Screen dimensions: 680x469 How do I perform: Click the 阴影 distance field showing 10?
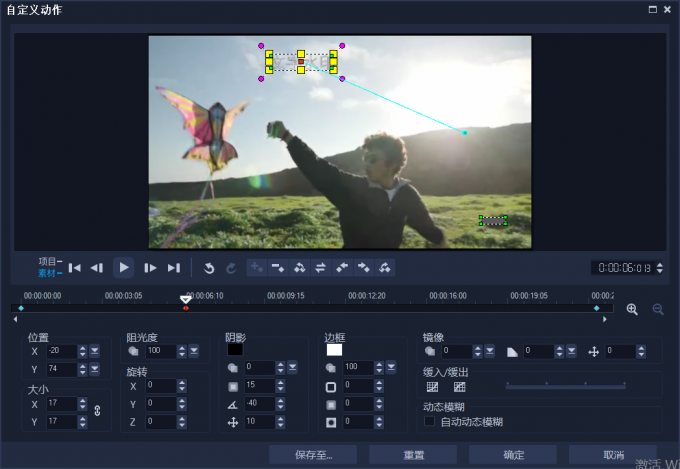click(260, 422)
